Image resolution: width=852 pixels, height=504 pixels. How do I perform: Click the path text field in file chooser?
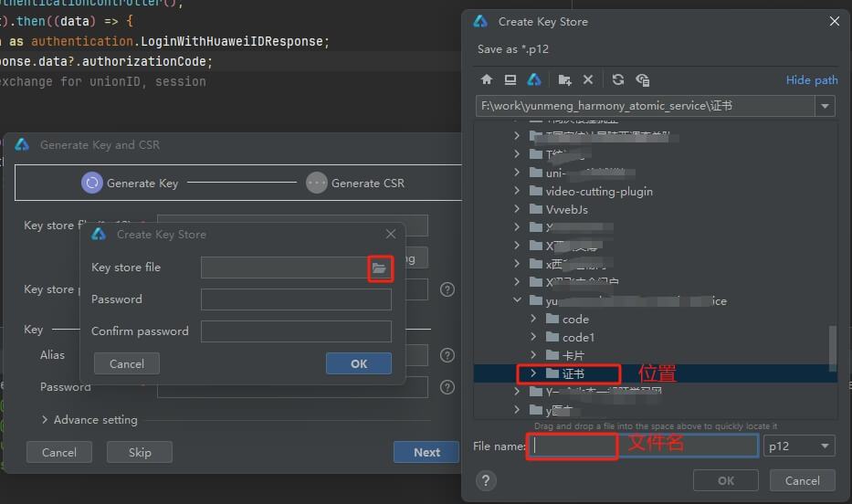pyautogui.click(x=645, y=106)
